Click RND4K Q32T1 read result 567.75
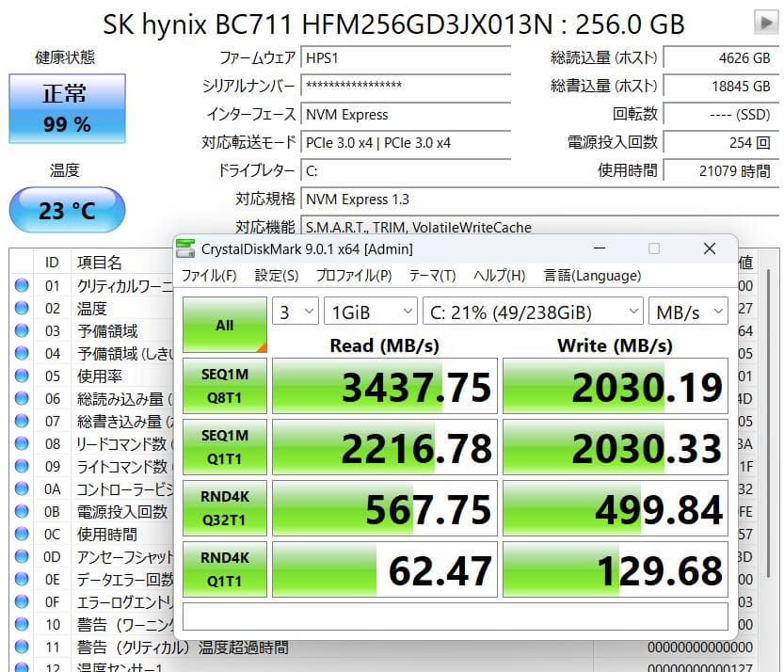This screenshot has height=672, width=784. [x=385, y=508]
